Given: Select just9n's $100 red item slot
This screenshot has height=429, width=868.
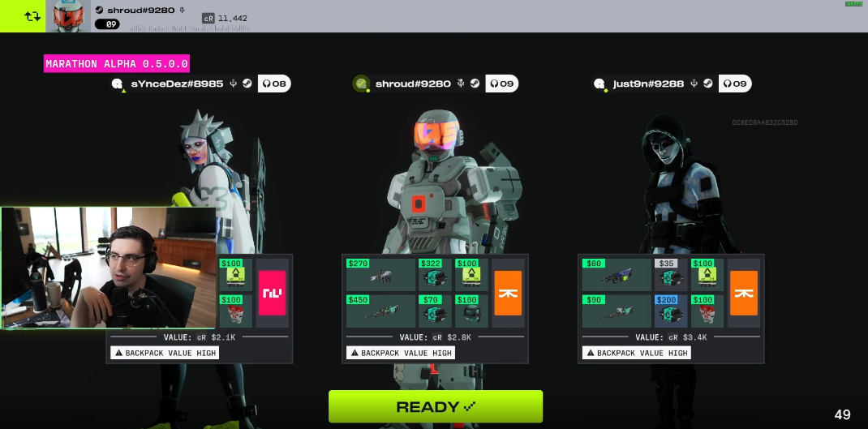Looking at the screenshot, I should click(x=707, y=311).
